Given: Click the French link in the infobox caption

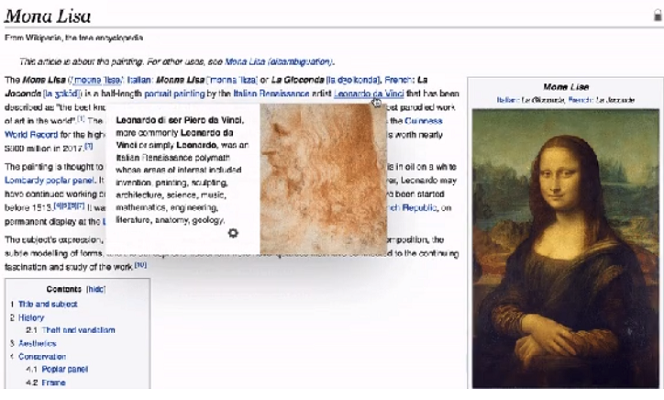Looking at the screenshot, I should (x=581, y=100).
